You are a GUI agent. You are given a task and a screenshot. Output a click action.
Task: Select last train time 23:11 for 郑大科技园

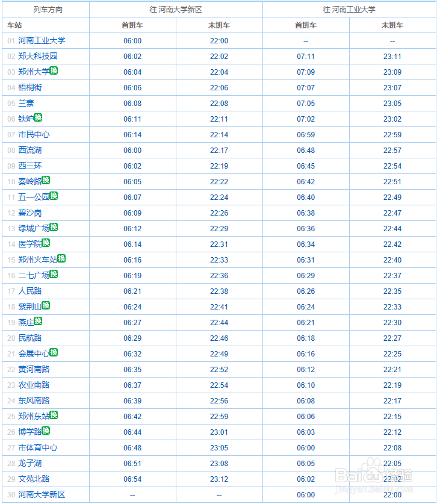[392, 57]
